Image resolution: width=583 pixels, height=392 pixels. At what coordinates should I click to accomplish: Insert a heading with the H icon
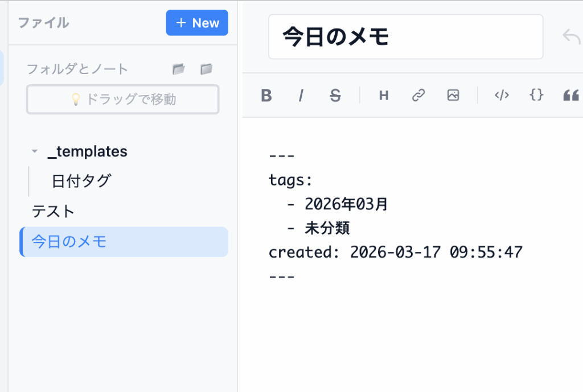[384, 96]
